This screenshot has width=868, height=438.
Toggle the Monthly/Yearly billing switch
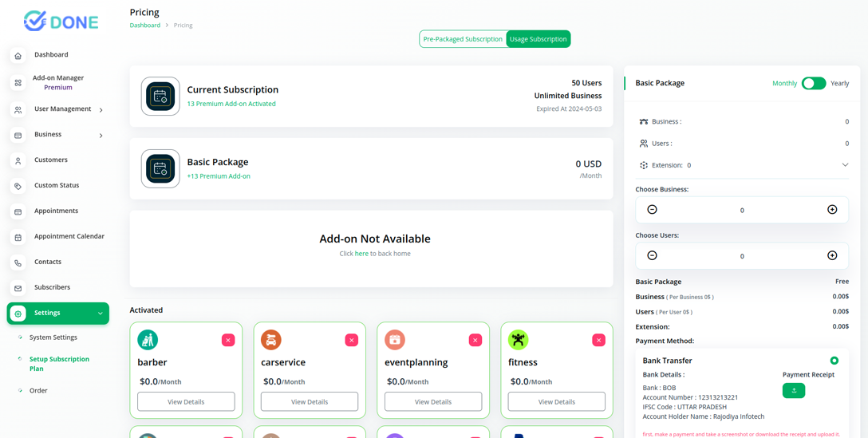tap(814, 83)
